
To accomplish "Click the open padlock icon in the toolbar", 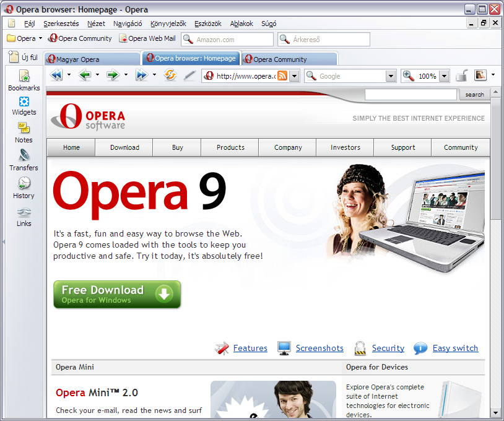I will (461, 76).
